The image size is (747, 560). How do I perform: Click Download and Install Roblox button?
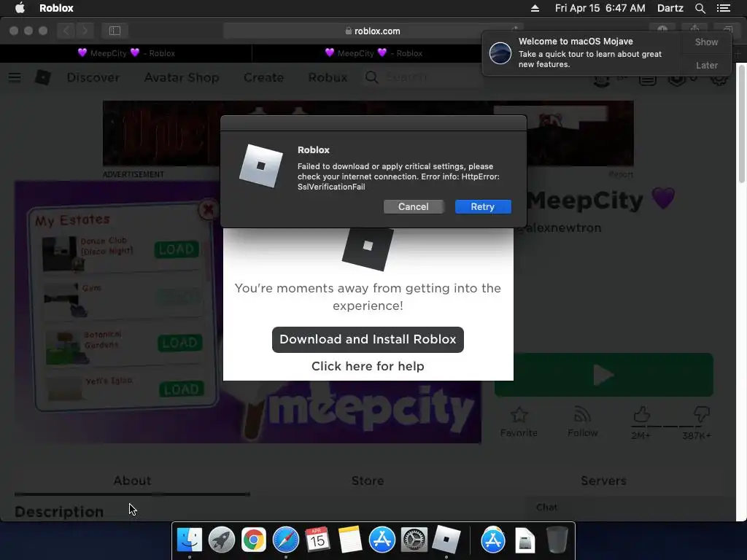(368, 340)
